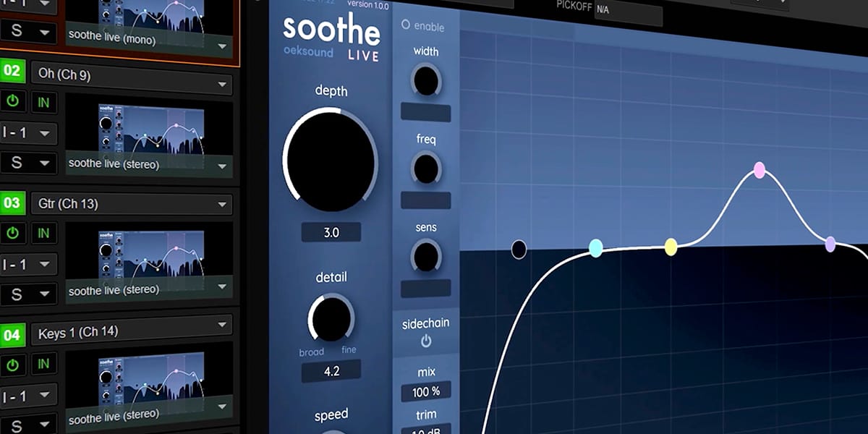
Task: Click the mix 100 % value field
Action: point(426,392)
